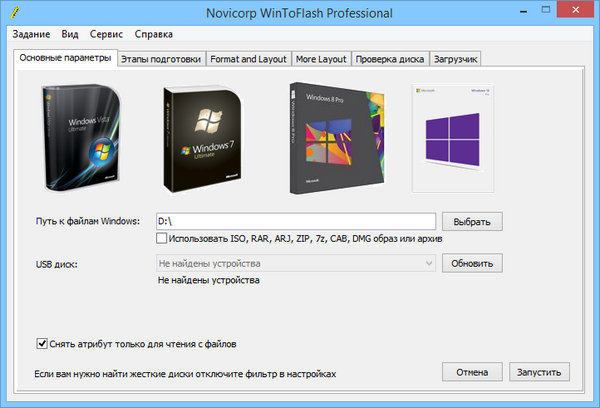Uncheck Снять атрибут только для чтения

pos(42,344)
